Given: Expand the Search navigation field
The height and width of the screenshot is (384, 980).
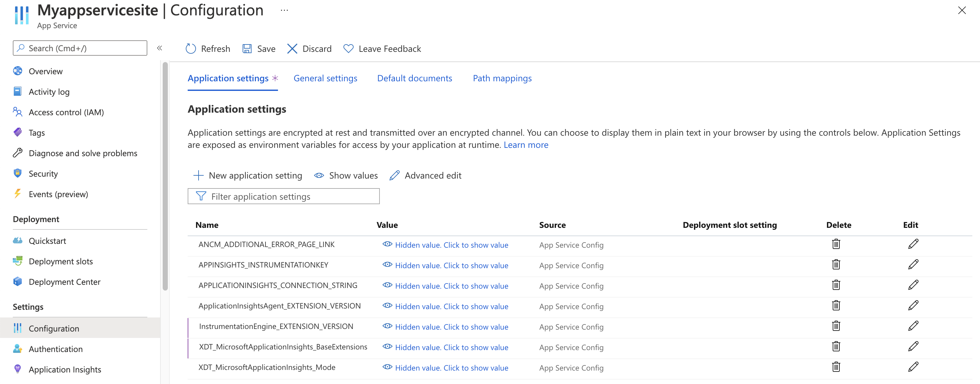Looking at the screenshot, I should pos(160,48).
